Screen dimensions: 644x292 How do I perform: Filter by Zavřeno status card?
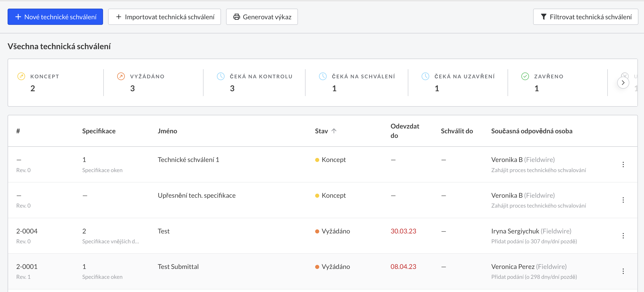(x=558, y=83)
